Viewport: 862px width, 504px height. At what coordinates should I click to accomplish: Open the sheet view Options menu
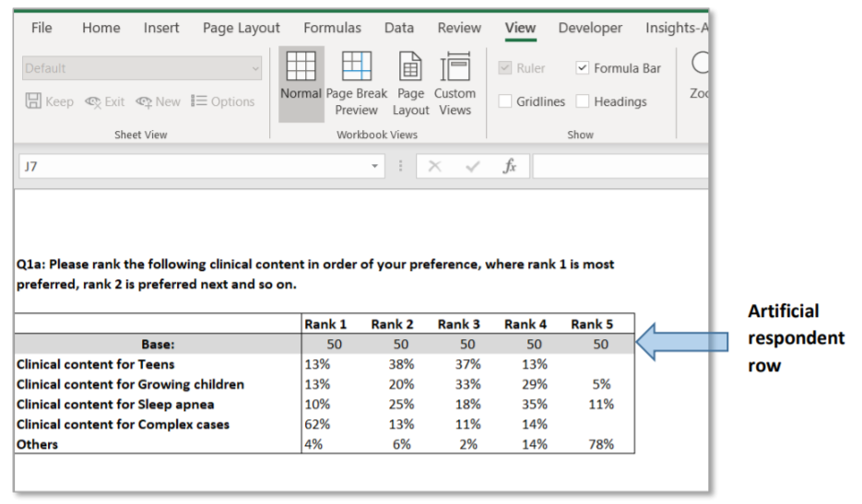pos(222,101)
